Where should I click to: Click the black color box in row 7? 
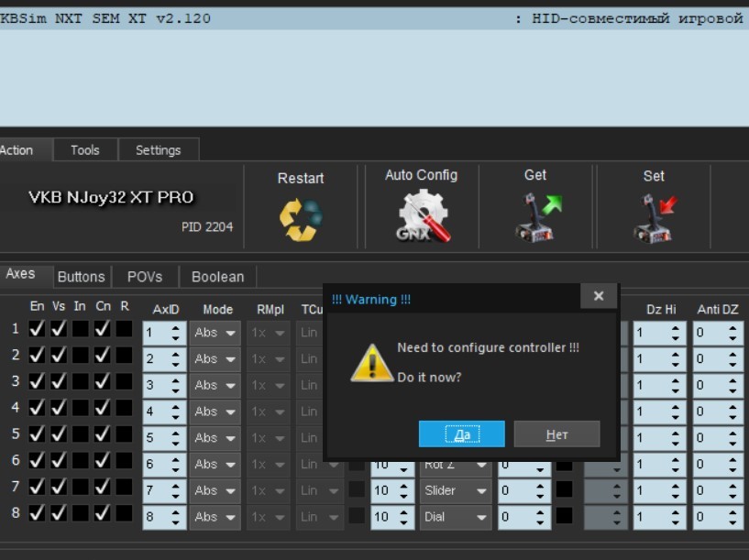click(x=564, y=489)
